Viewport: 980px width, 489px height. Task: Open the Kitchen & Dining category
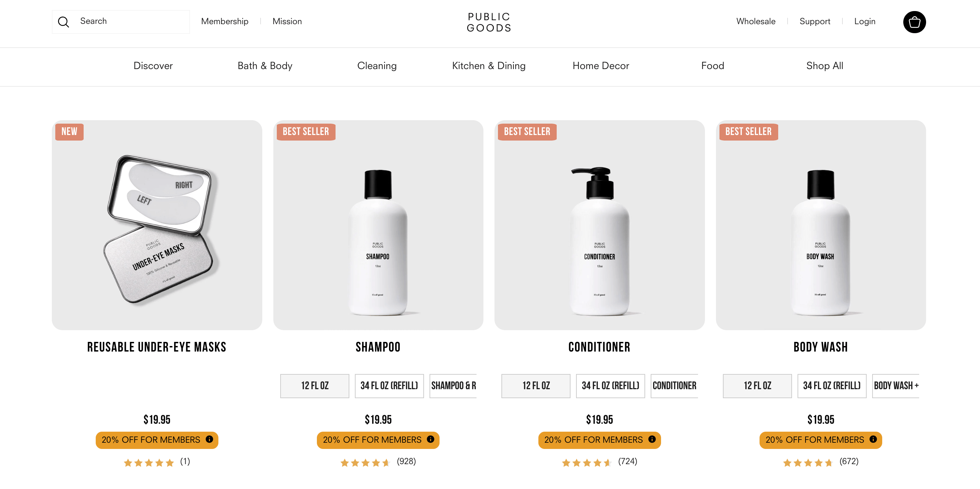pos(489,66)
